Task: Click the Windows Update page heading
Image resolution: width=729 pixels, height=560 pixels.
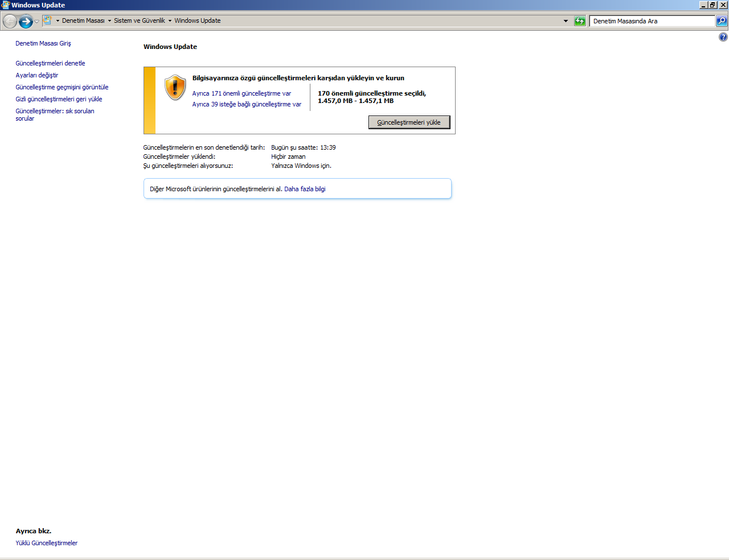Action: pos(170,47)
